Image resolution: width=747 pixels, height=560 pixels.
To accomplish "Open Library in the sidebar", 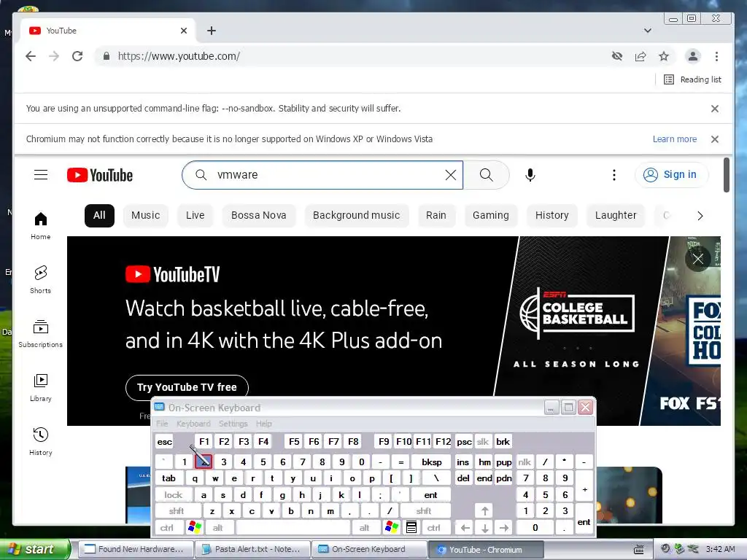I will (41, 388).
